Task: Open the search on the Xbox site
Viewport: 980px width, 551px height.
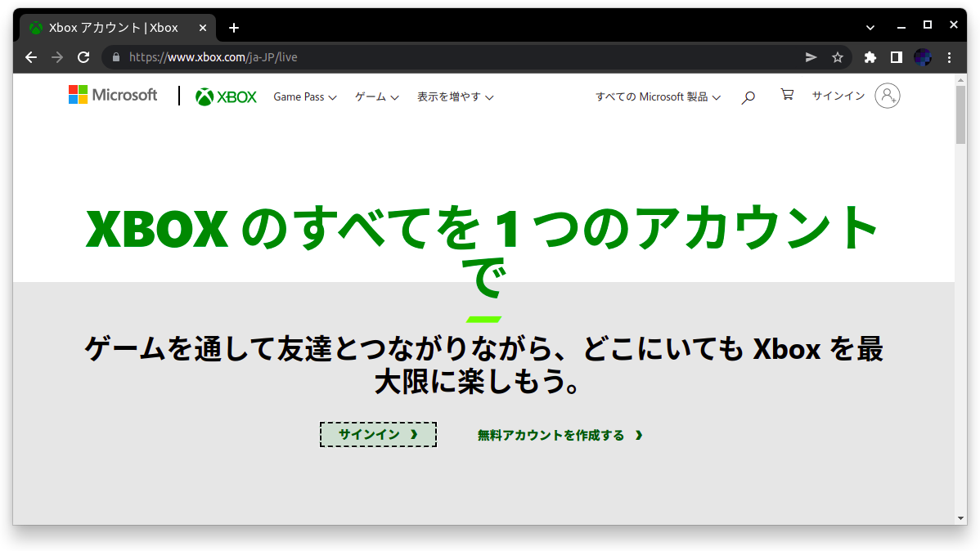Action: click(x=747, y=96)
